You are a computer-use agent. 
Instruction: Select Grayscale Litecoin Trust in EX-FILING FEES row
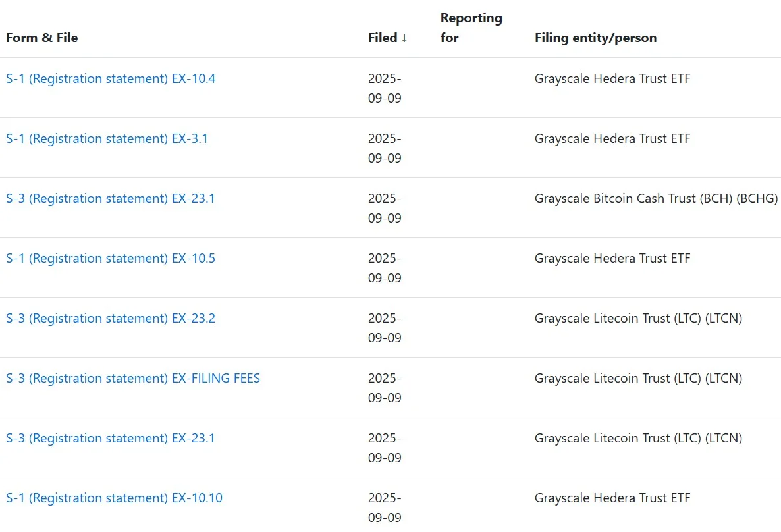tap(639, 378)
